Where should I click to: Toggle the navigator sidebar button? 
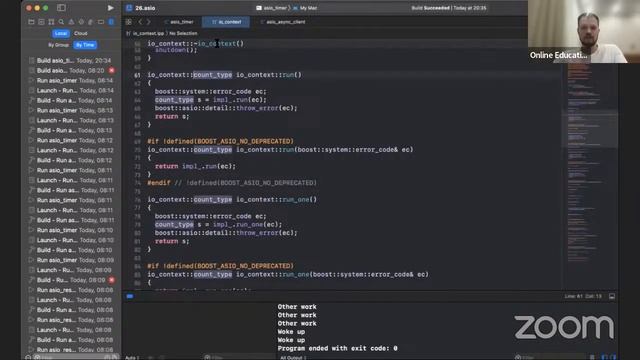point(61,8)
